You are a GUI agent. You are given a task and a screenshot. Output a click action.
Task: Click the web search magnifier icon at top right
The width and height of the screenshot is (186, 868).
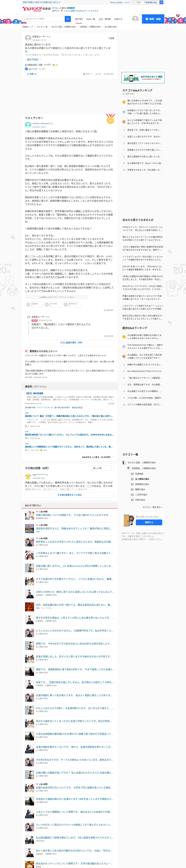click(161, 2)
